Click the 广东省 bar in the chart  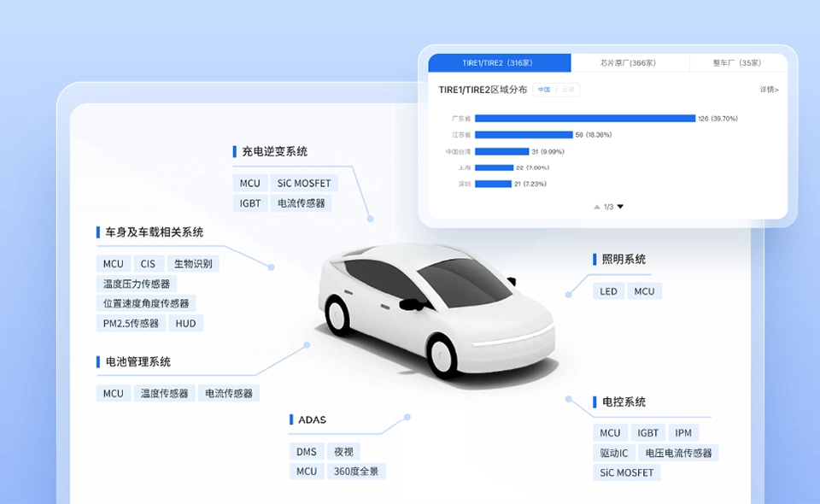tap(585, 118)
